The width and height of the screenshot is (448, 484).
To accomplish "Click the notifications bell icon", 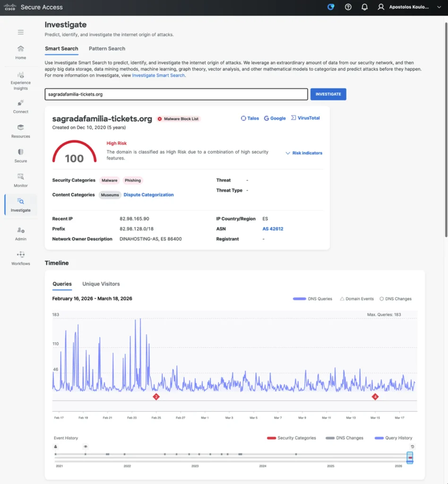I will (x=364, y=7).
